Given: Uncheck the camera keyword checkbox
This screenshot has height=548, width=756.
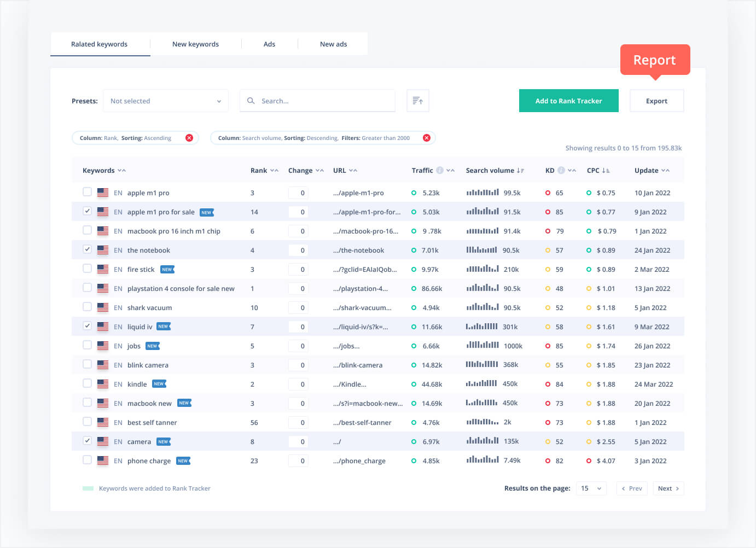Looking at the screenshot, I should click(87, 441).
